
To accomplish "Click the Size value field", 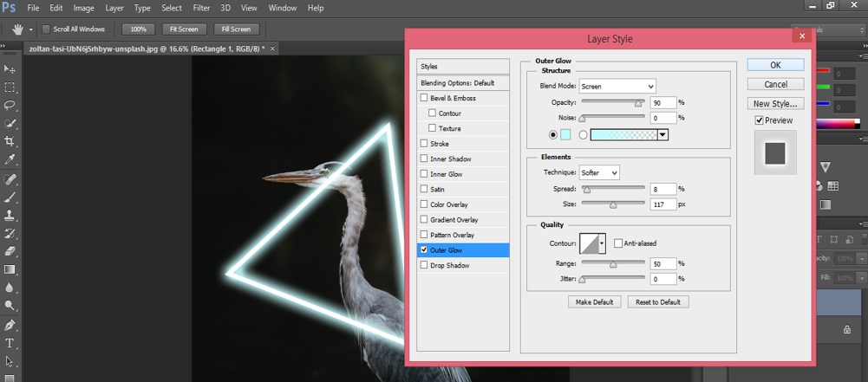I will point(663,204).
